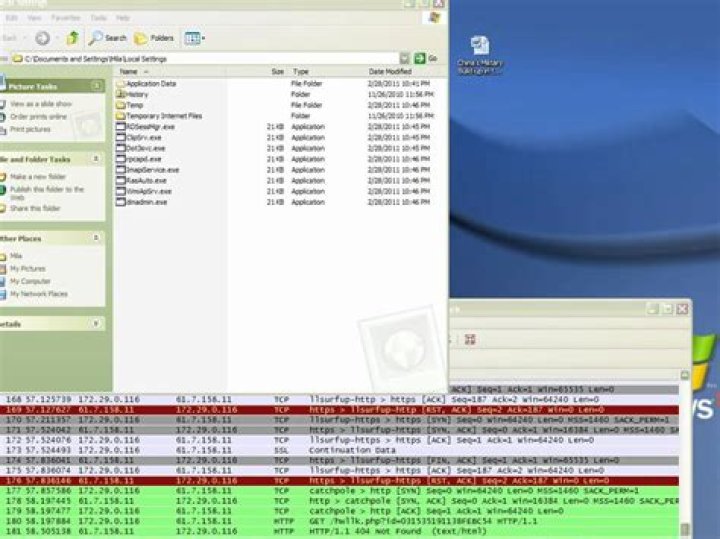Expand the address bar dropdown arrow

coord(404,59)
